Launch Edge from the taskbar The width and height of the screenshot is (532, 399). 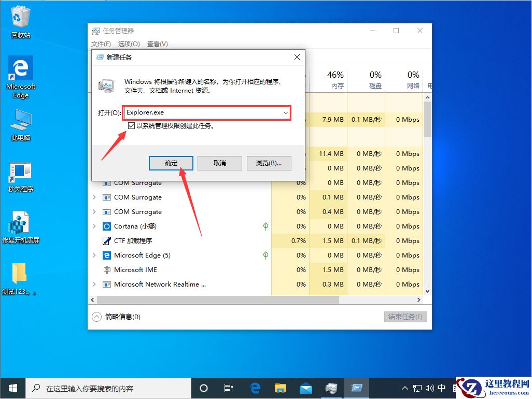255,388
